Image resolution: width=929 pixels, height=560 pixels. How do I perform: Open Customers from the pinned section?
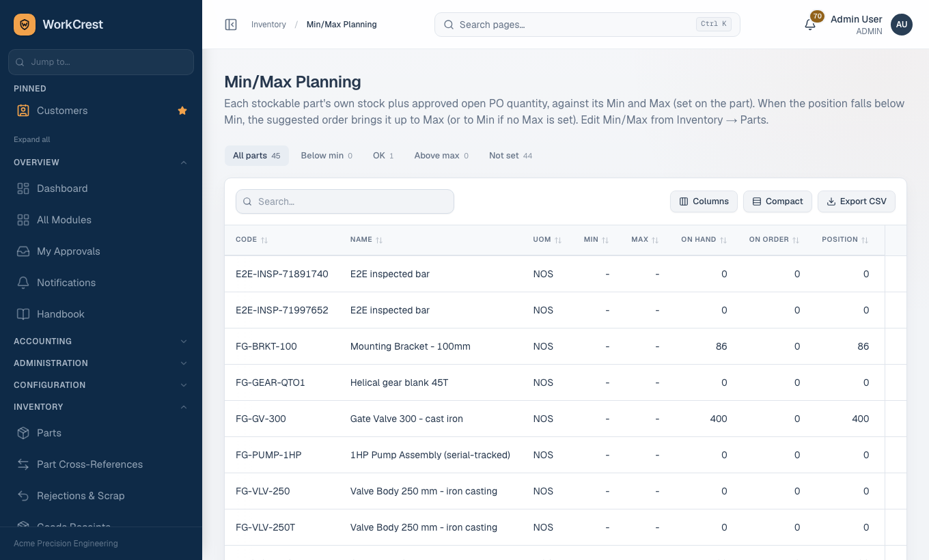[101, 111]
